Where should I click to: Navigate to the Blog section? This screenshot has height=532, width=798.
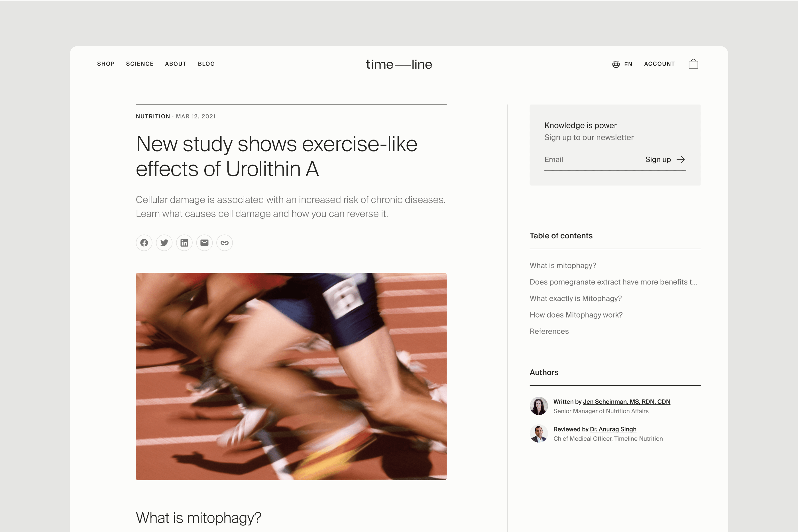pos(206,64)
